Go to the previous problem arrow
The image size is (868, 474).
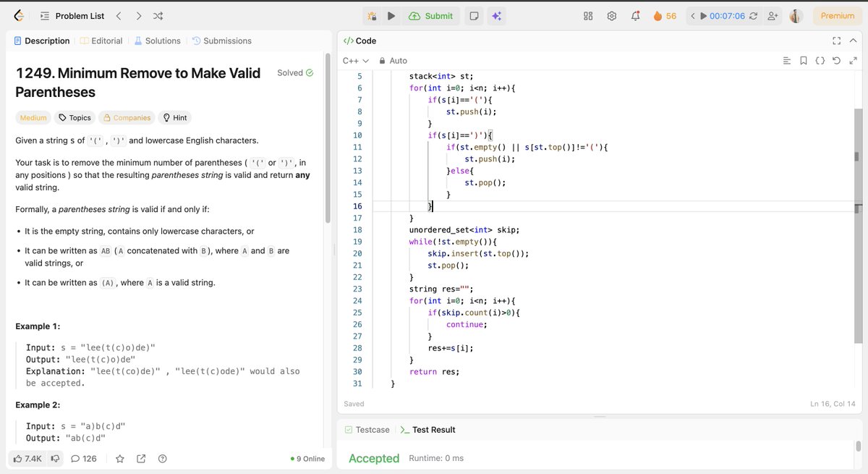click(x=119, y=16)
